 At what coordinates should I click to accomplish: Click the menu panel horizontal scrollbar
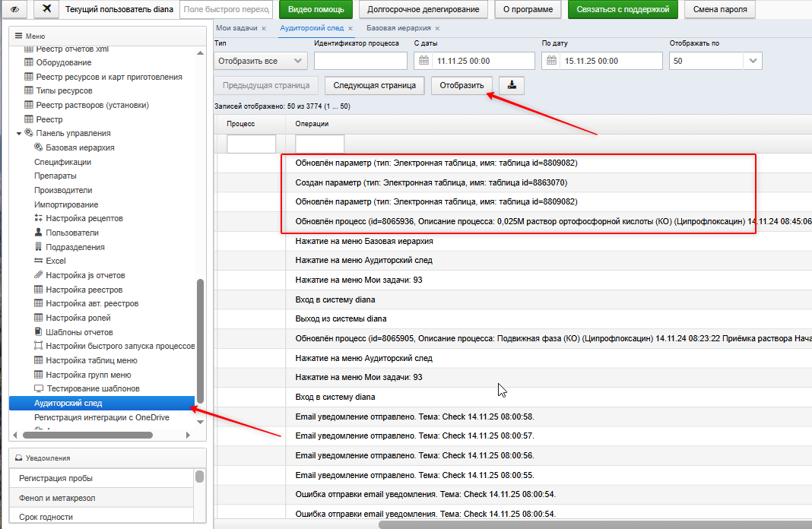pos(88,436)
